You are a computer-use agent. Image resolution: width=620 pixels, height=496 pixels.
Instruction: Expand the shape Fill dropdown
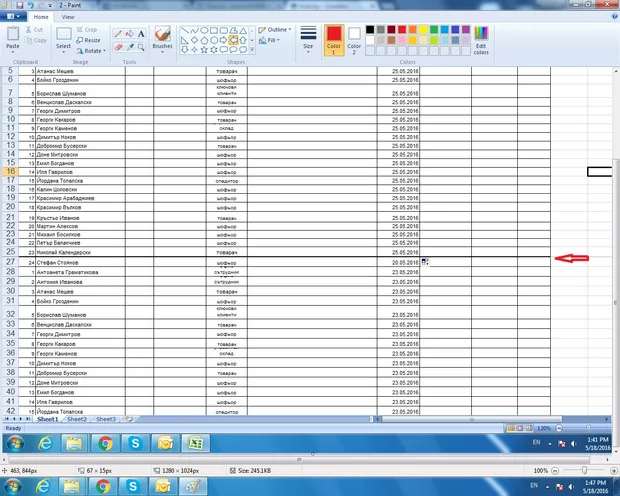click(274, 40)
